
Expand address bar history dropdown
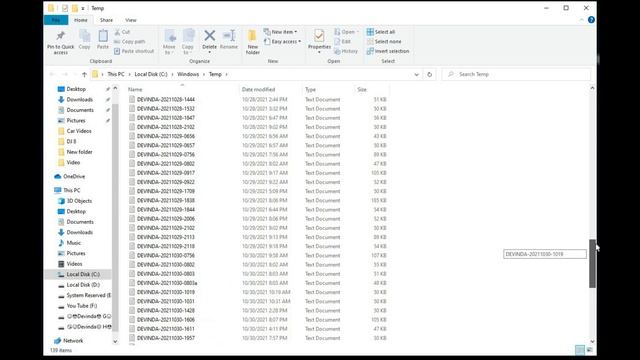pyautogui.click(x=416, y=74)
